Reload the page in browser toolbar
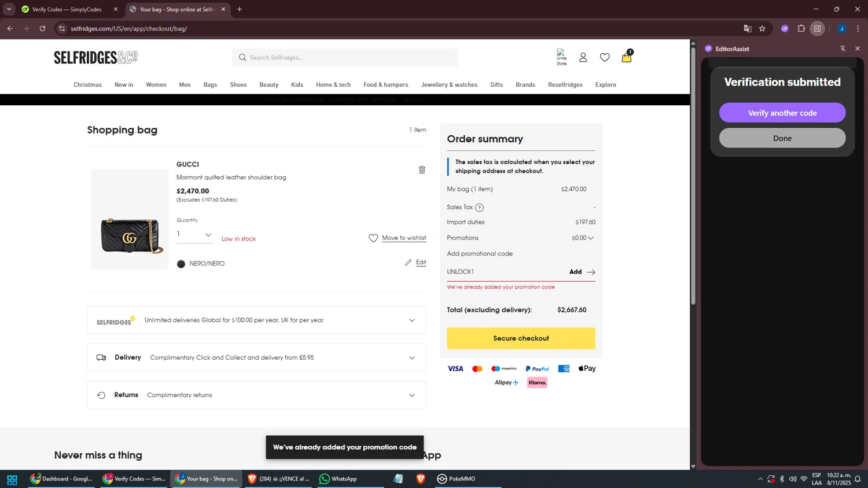This screenshot has height=488, width=868. pyautogui.click(x=42, y=28)
